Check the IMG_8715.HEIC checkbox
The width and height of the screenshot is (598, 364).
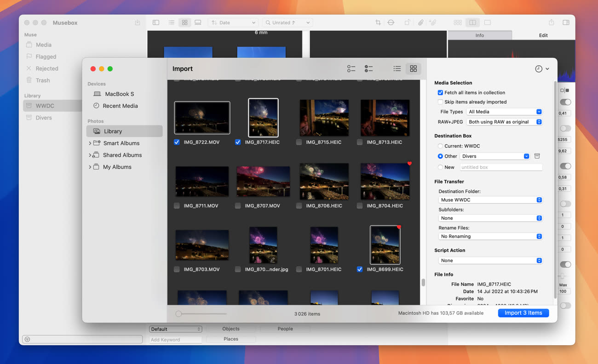click(299, 142)
